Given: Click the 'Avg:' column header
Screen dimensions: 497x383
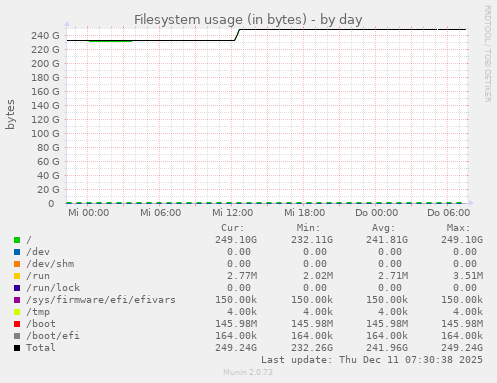Looking at the screenshot, I should [383, 228].
